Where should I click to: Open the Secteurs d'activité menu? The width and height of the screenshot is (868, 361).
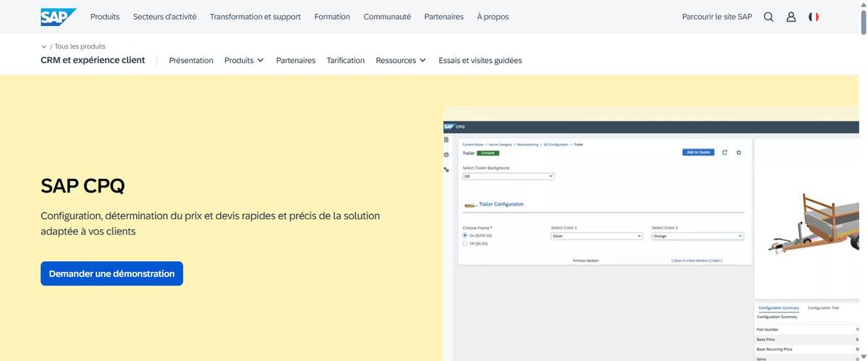point(165,17)
